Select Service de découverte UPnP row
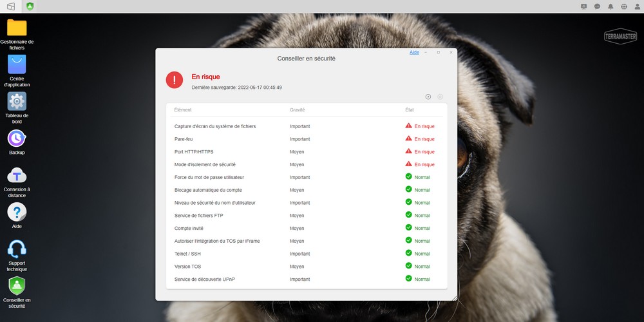The height and width of the screenshot is (322, 644). [x=307, y=279]
